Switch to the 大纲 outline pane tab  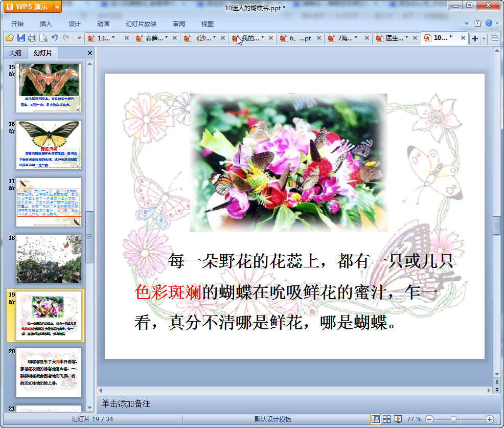[x=15, y=53]
